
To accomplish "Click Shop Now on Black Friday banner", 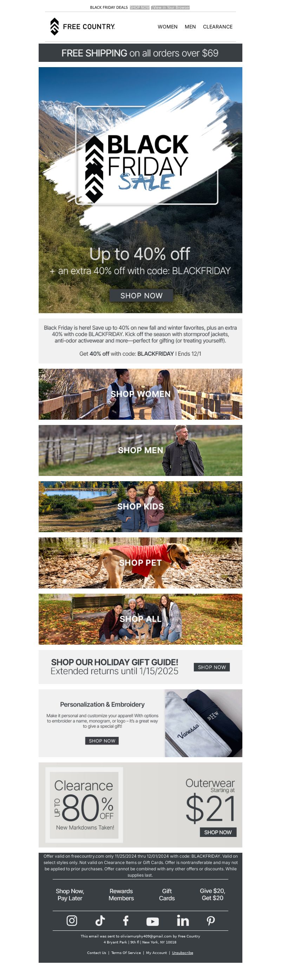I will coord(141,296).
